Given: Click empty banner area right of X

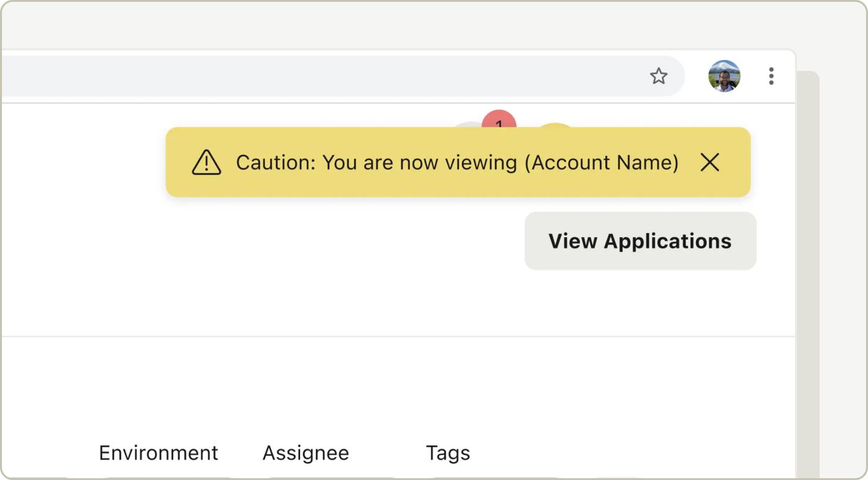Looking at the screenshot, I should [737, 162].
